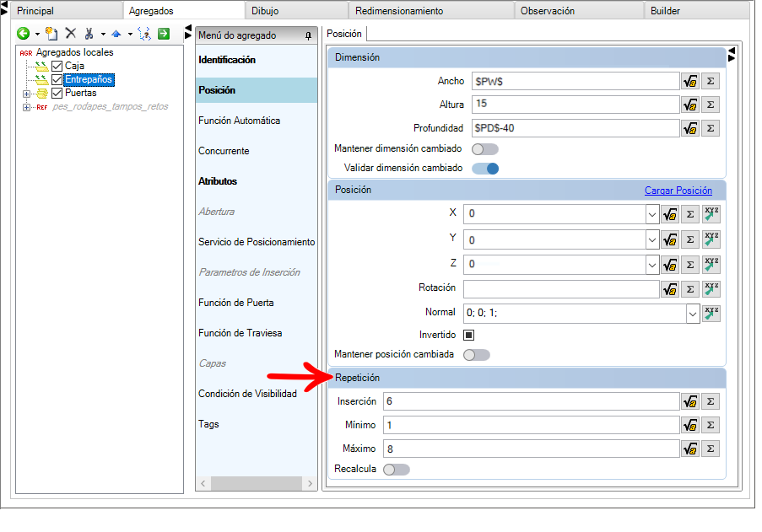Disable Validar dimensión cambiado switch

click(485, 169)
